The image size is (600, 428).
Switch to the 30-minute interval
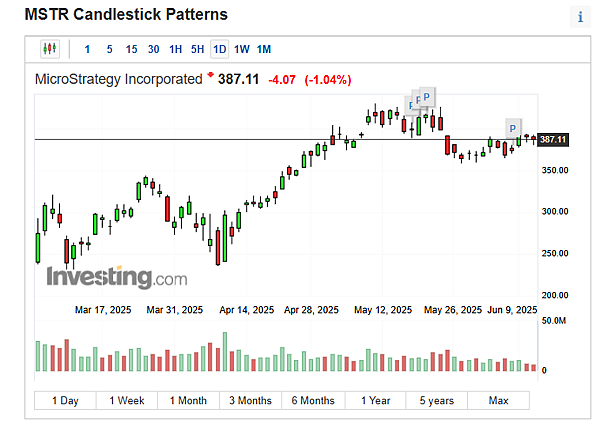(x=153, y=49)
